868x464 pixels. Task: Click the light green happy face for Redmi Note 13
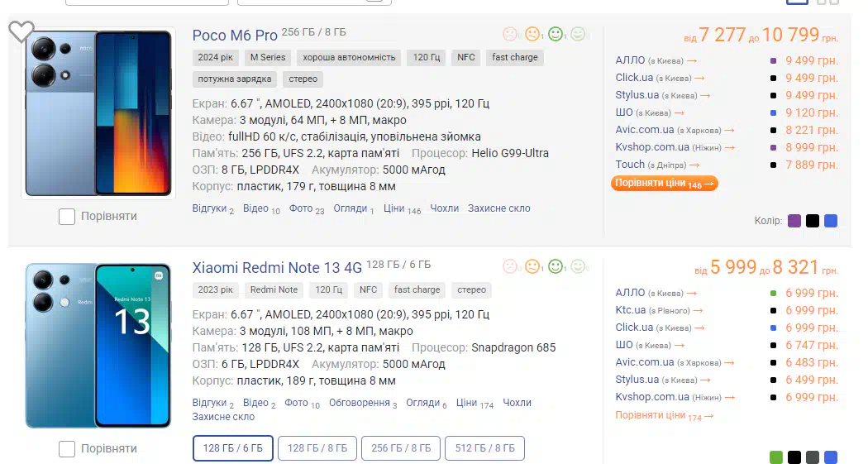click(x=577, y=267)
